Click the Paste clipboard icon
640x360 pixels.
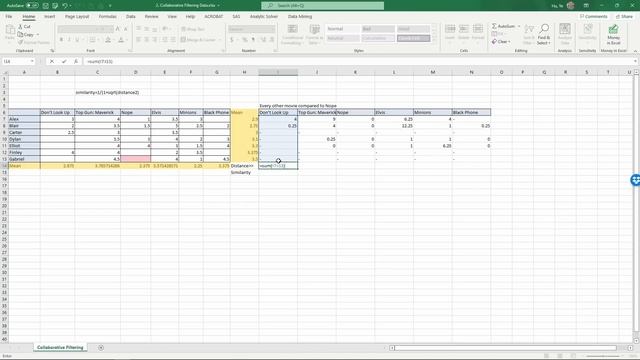(x=10, y=30)
